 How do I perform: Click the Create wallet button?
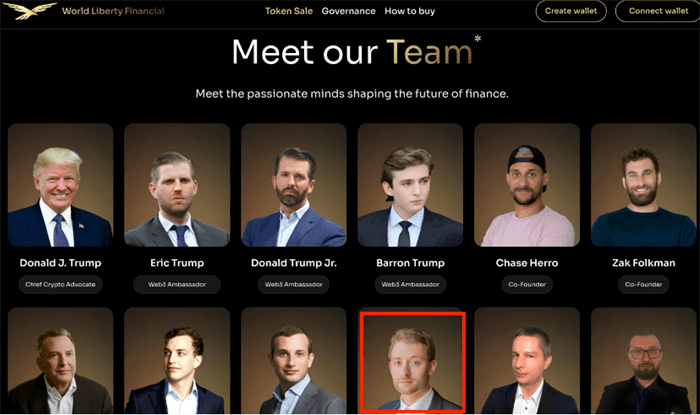point(571,11)
